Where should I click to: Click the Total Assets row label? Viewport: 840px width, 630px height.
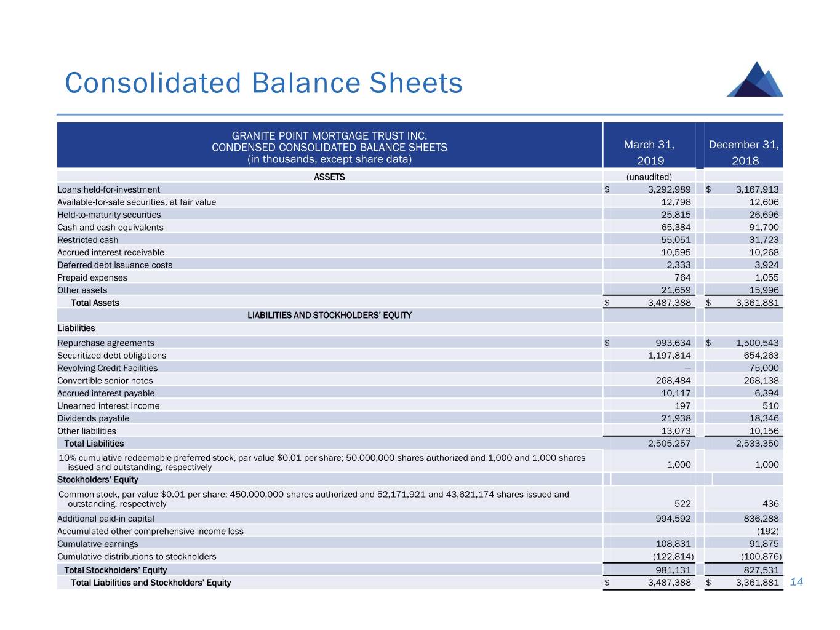coord(95,303)
